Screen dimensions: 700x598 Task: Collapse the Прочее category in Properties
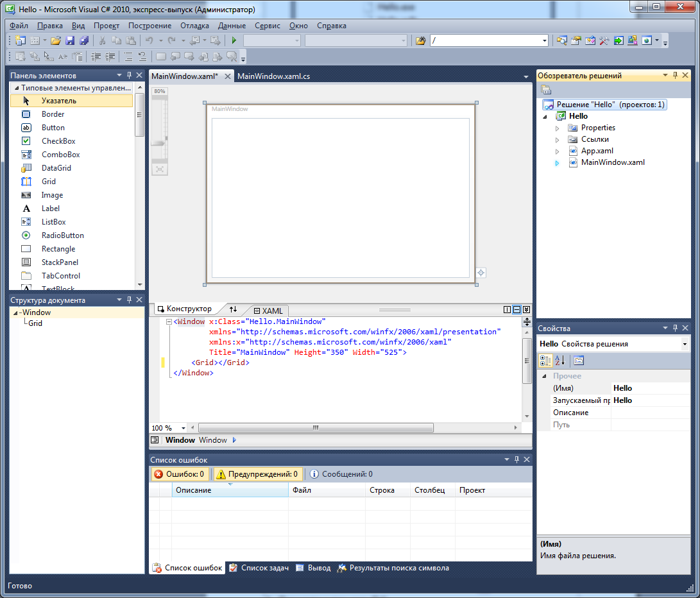pyautogui.click(x=545, y=376)
